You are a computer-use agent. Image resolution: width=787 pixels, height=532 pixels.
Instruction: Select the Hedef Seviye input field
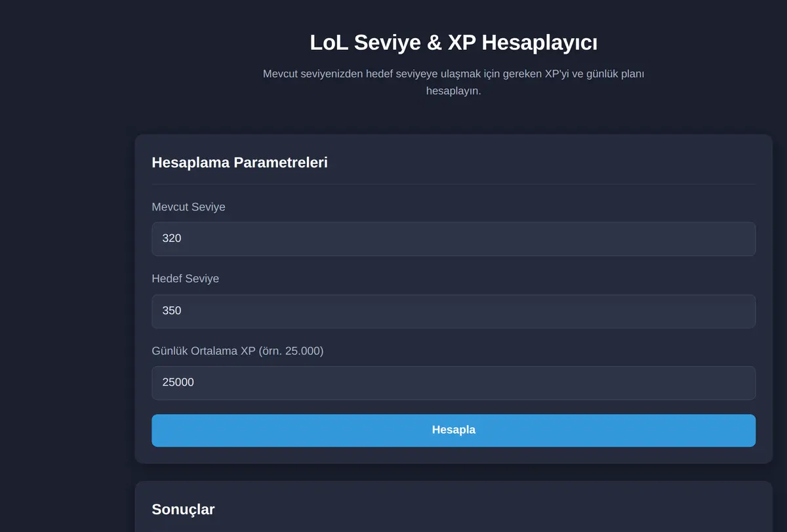coord(453,311)
